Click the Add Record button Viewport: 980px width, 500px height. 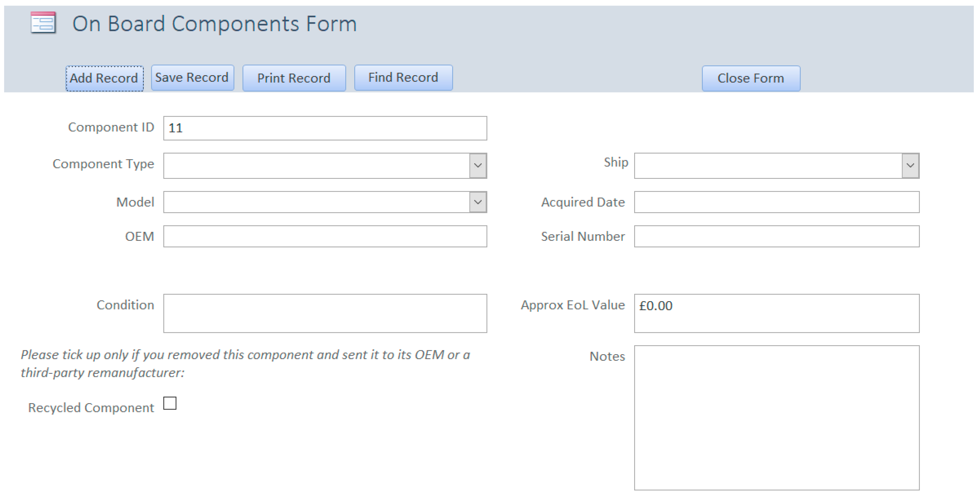tap(104, 78)
